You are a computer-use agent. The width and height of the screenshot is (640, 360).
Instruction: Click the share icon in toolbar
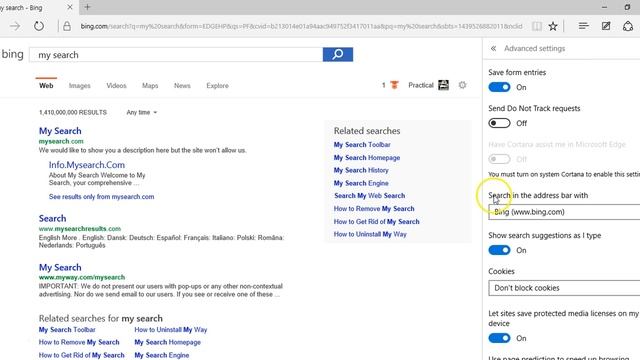628,26
